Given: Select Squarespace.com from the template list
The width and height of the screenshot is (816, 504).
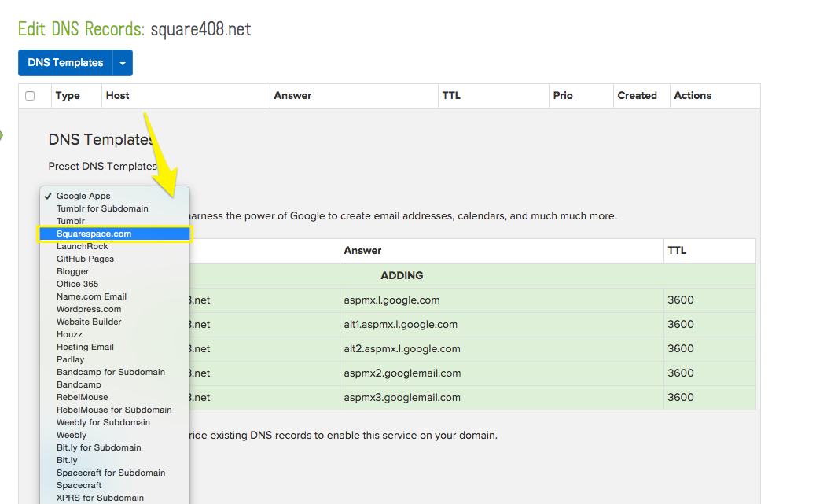Looking at the screenshot, I should (x=94, y=234).
